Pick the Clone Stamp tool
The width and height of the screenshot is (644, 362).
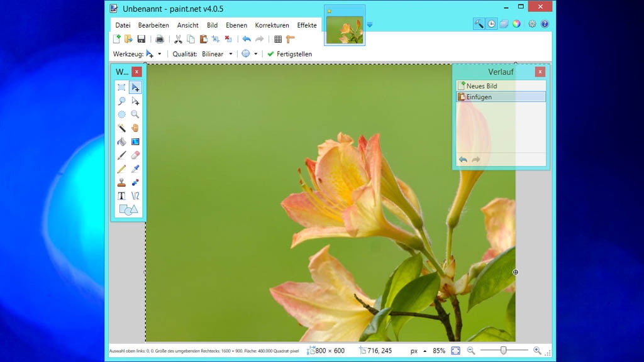tap(121, 182)
